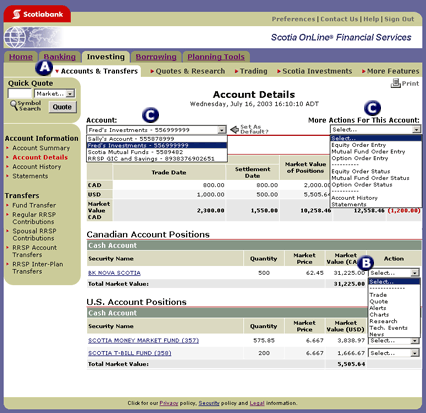426x413 pixels.
Task: Choose RRSP GIC and Savings option
Action: pos(157,159)
